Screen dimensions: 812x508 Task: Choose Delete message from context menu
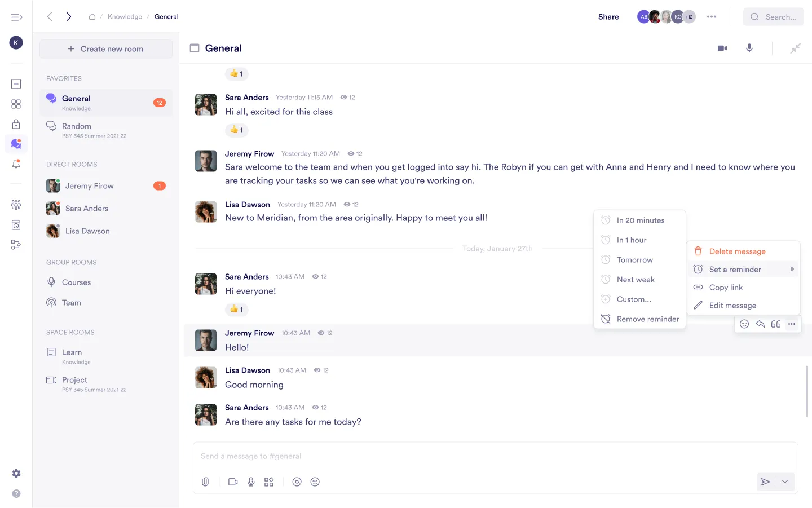(x=737, y=251)
